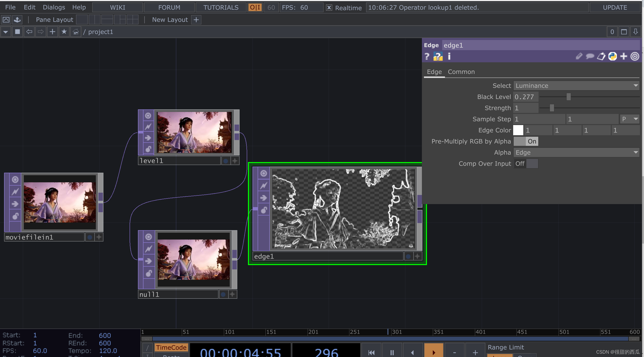Viewport: 644px width, 357px height.
Task: Toggle the Realtime checkbox
Action: (x=329, y=8)
